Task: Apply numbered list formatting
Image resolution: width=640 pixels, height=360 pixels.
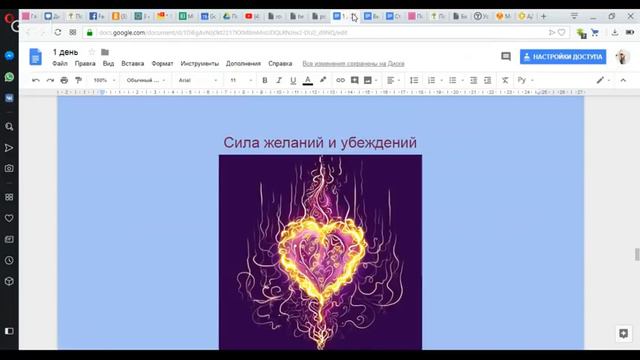Action: pos(431,80)
